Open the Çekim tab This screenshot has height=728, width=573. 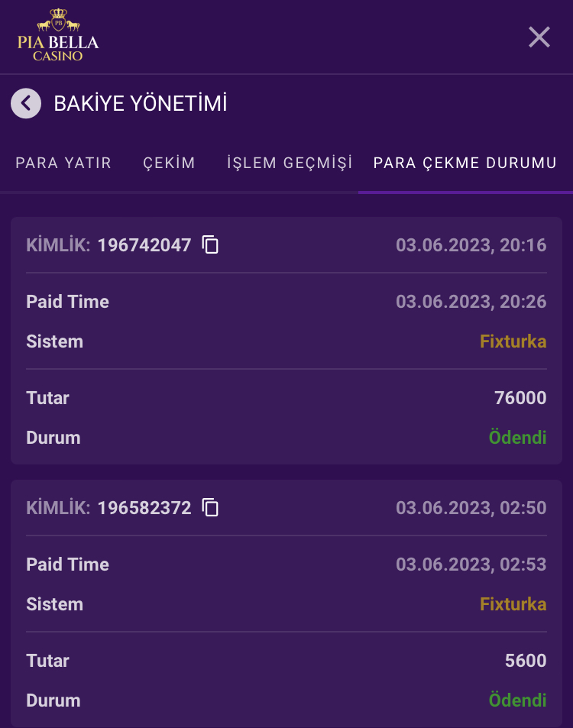pyautogui.click(x=169, y=163)
